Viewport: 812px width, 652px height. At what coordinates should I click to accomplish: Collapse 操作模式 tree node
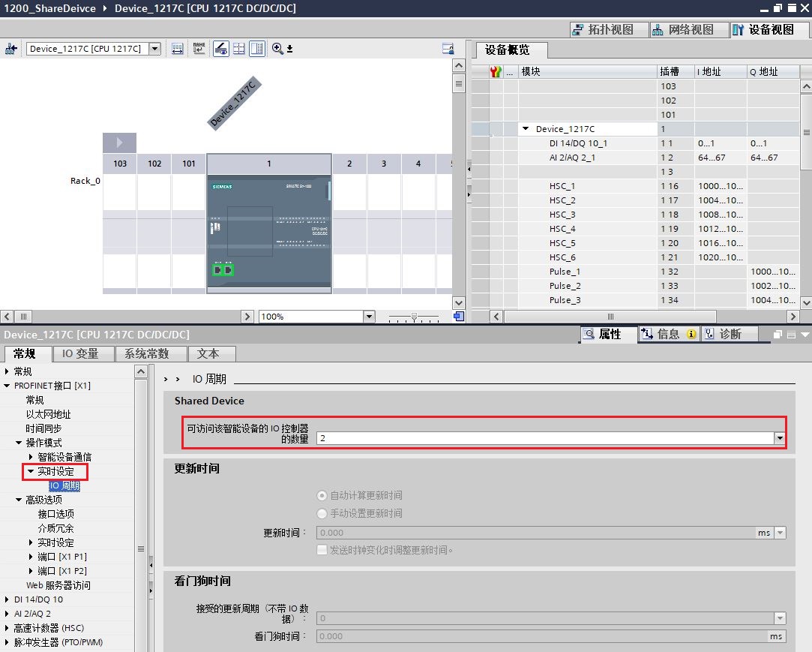[19, 443]
